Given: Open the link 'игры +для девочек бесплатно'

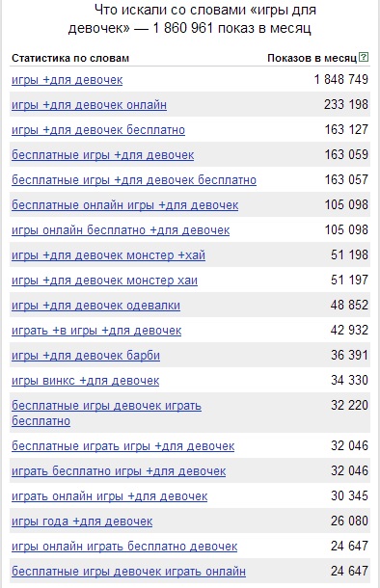Looking at the screenshot, I should click(98, 130).
